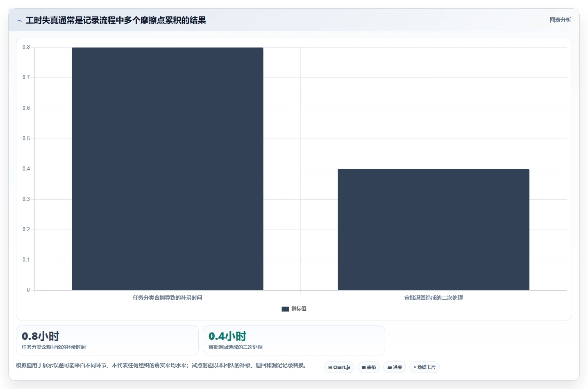Click the 数据卡片 chip
Image resolution: width=588 pixels, height=389 pixels.
(425, 367)
